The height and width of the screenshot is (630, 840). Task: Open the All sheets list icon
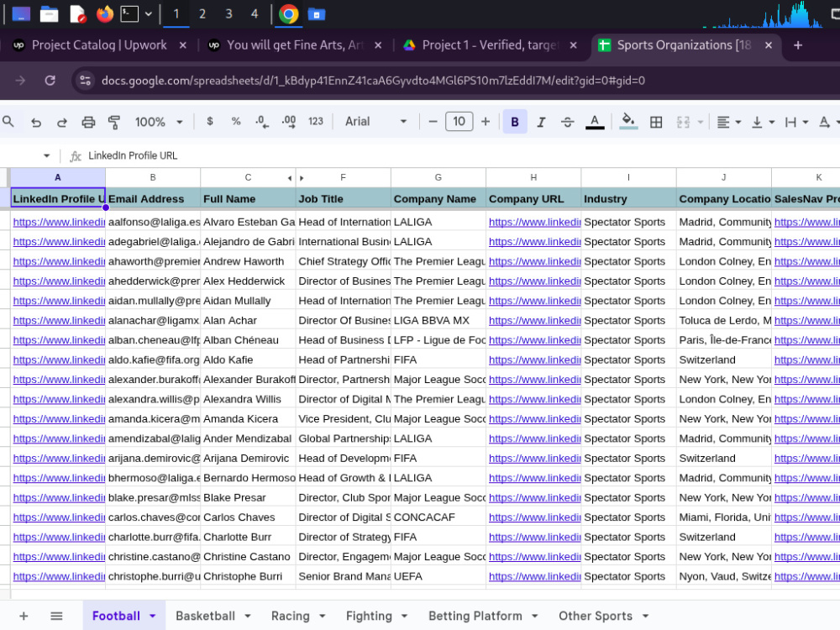[56, 616]
